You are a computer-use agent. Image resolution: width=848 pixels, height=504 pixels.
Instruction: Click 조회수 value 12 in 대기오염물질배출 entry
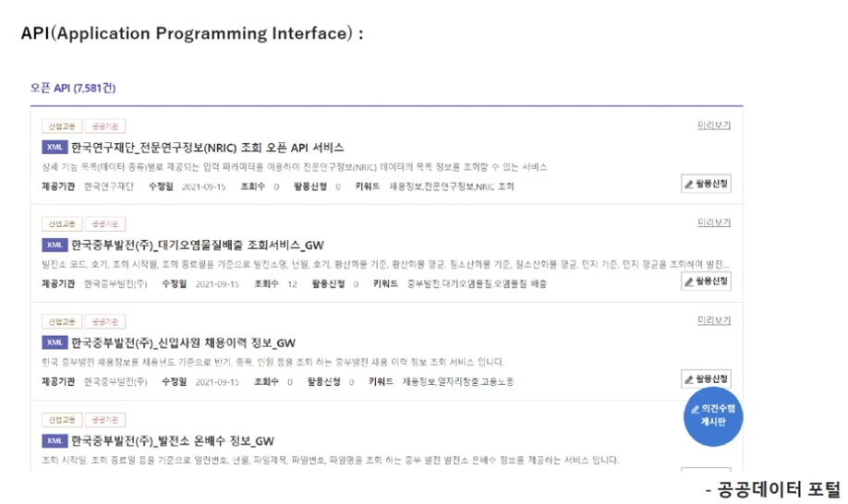(x=292, y=284)
